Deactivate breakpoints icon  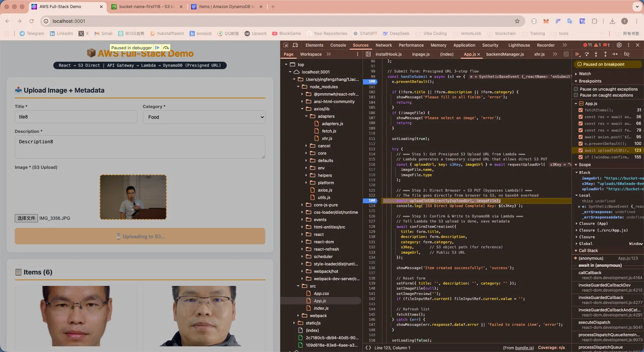coord(627,54)
